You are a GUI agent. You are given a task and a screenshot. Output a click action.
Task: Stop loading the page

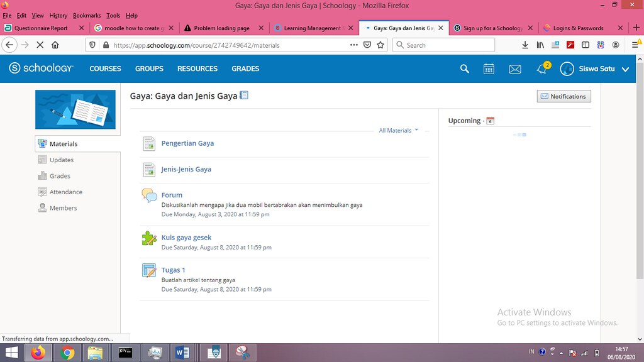40,45
